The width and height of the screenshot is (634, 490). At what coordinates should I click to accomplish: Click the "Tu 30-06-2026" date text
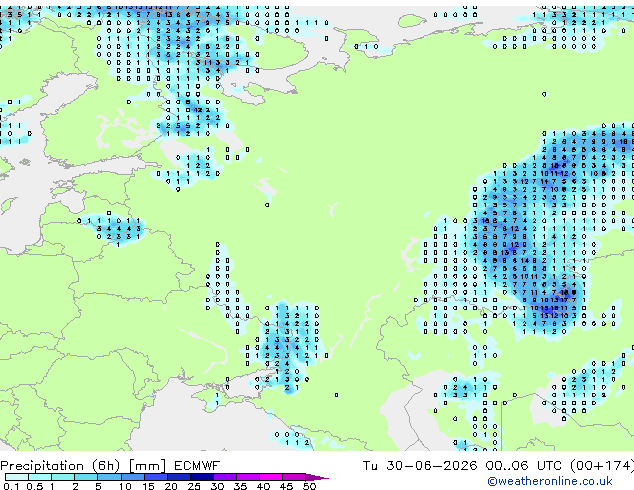[x=420, y=466]
